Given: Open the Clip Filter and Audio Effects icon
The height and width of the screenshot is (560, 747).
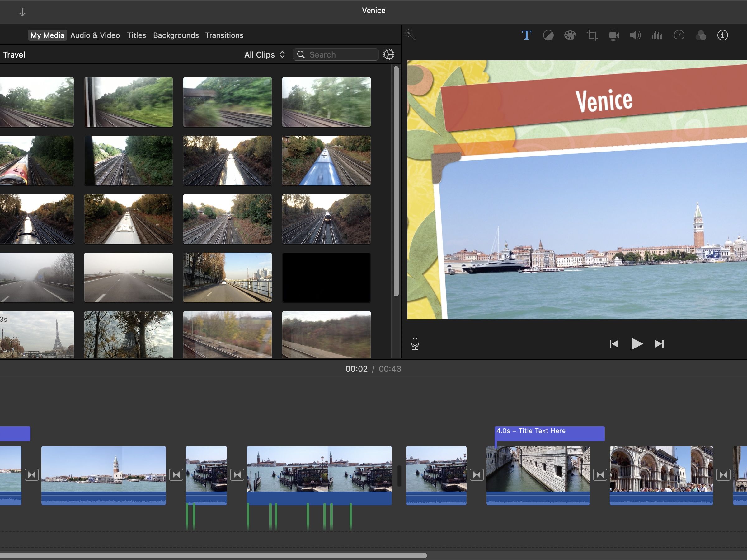Looking at the screenshot, I should [x=701, y=35].
